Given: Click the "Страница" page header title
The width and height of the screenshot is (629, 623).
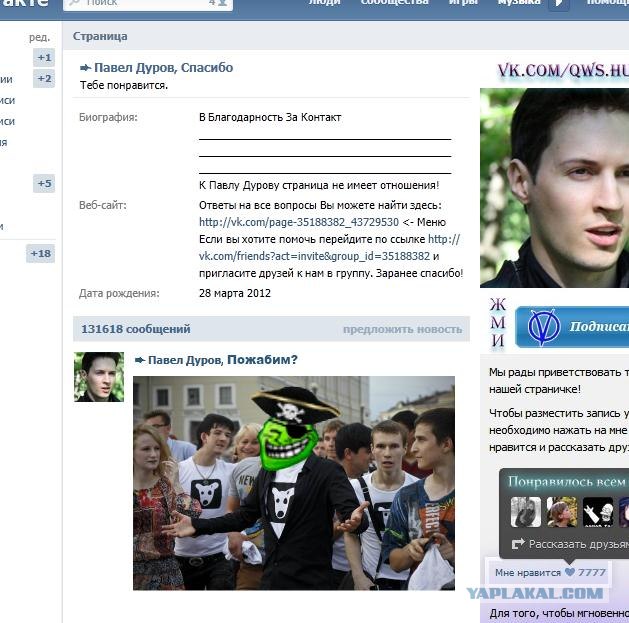Looking at the screenshot, I should click(100, 36).
